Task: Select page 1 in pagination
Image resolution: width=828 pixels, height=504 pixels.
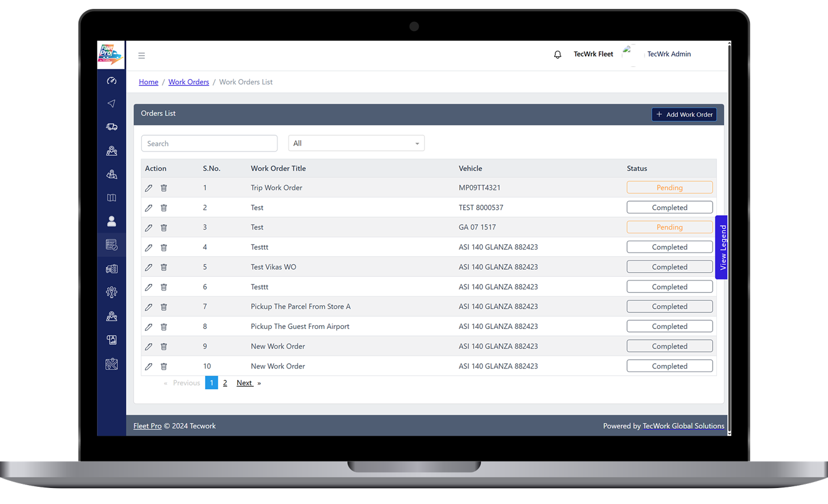Action: pyautogui.click(x=212, y=383)
